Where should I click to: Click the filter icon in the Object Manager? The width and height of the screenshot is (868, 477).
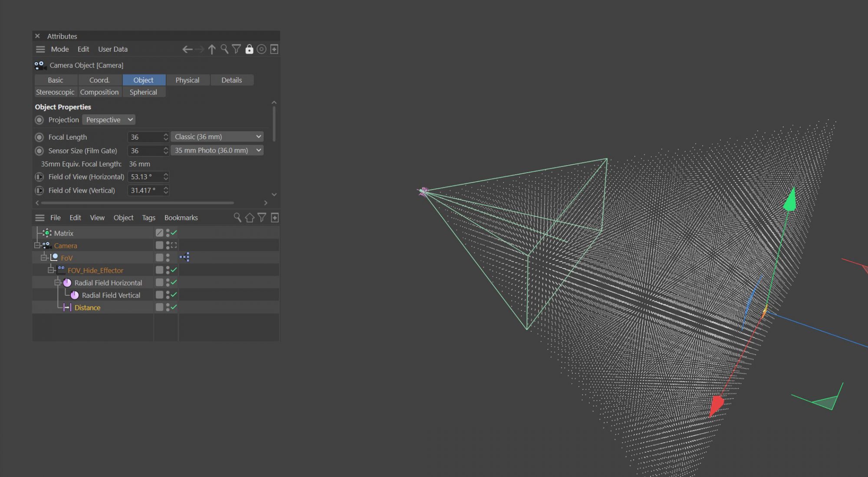pos(262,217)
